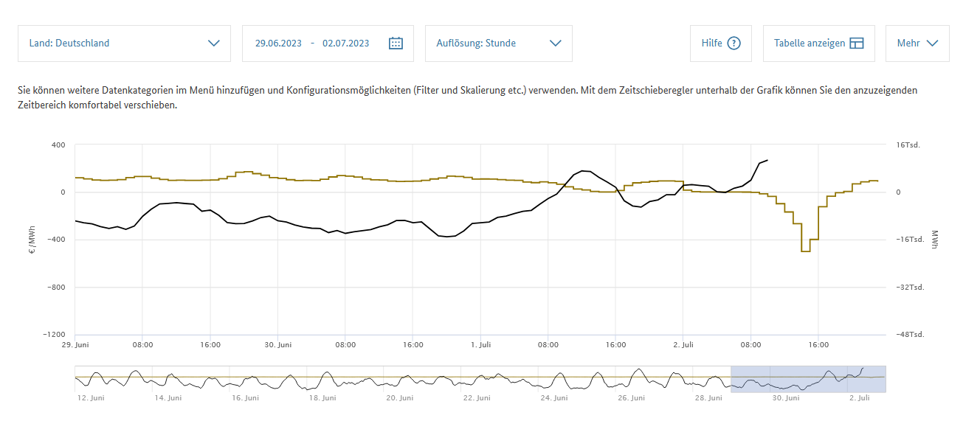Click the lowest dip of the olive stepped line
The height and width of the screenshot is (421, 980).
pos(805,251)
